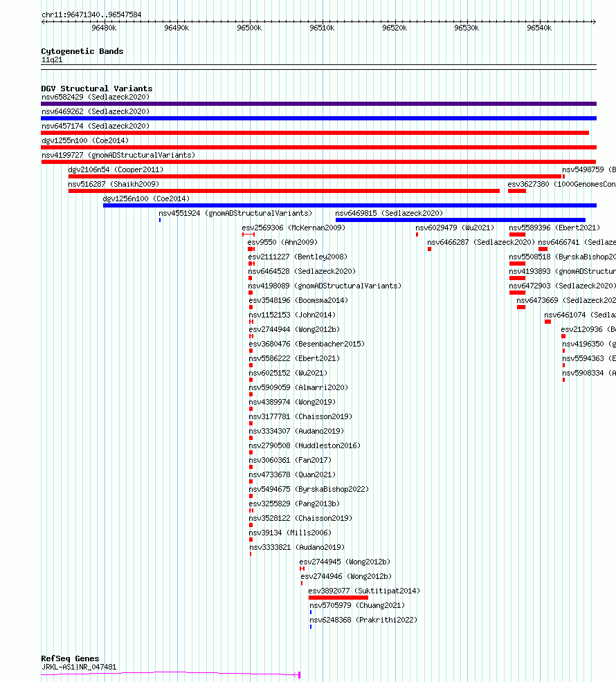Select nsv6029479 (Wu2021) label
This screenshot has height=682, width=616.
click(x=455, y=228)
